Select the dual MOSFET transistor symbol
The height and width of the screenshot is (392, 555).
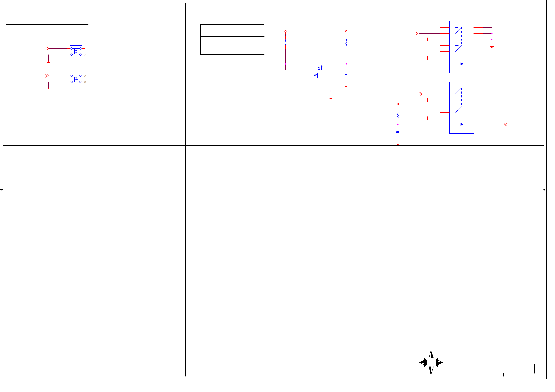[317, 70]
